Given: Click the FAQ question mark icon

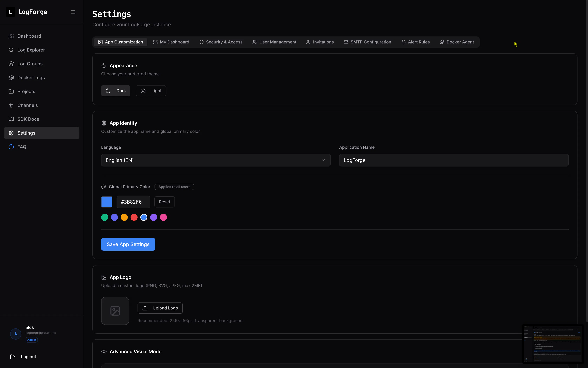Looking at the screenshot, I should click(x=11, y=147).
